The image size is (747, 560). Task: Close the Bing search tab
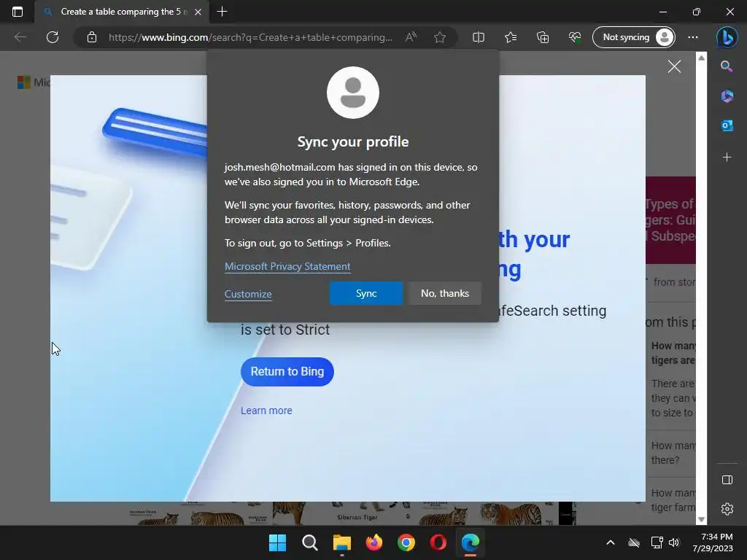198,12
